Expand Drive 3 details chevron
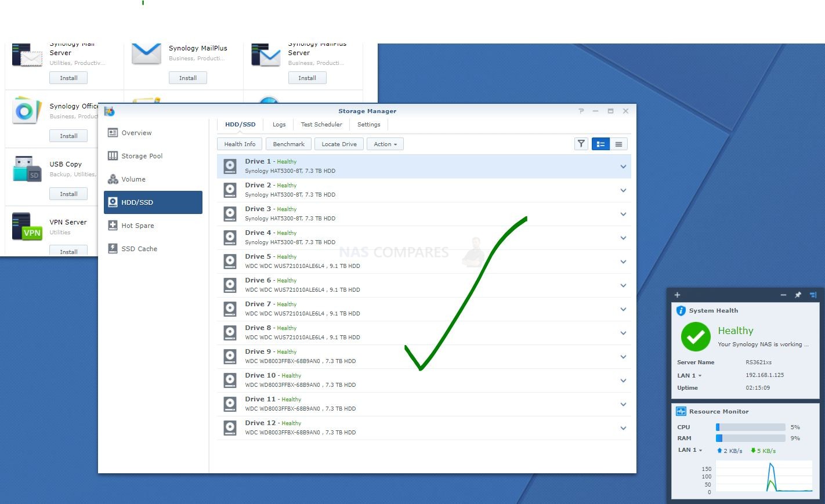The width and height of the screenshot is (825, 504). [623, 215]
